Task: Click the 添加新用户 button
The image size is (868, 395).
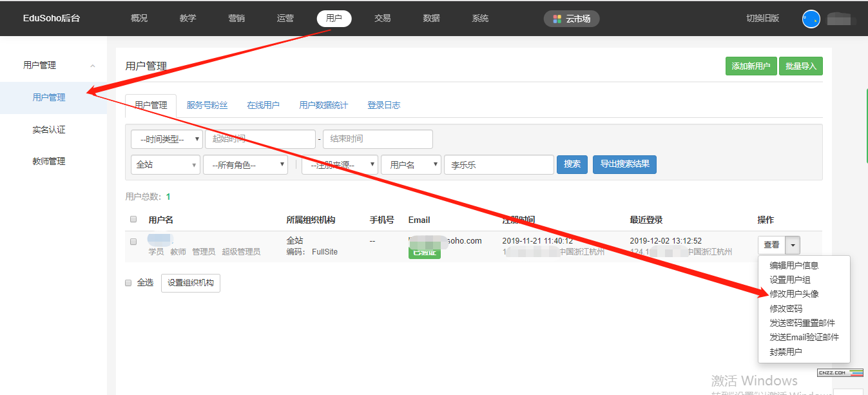Action: point(751,66)
